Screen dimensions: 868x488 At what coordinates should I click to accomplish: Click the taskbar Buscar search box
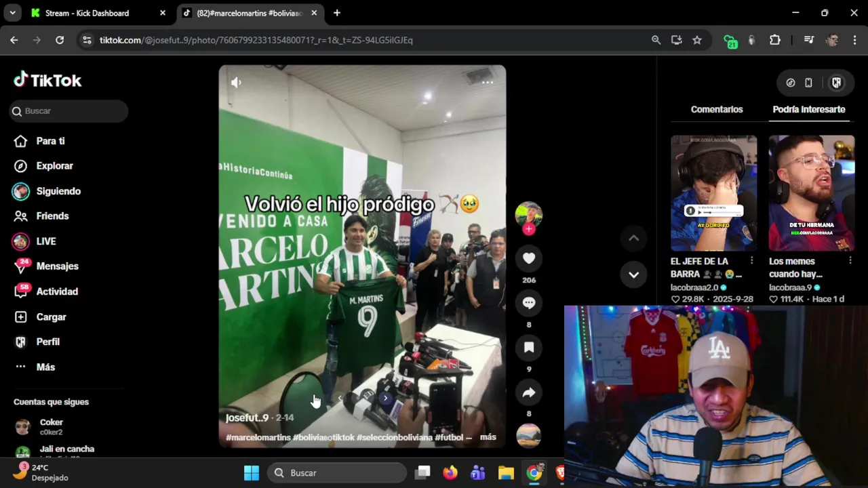pyautogui.click(x=337, y=473)
